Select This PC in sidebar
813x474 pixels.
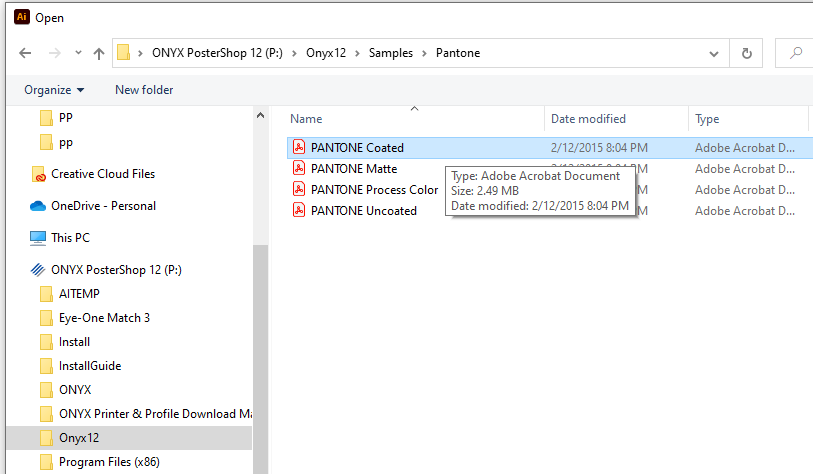click(70, 238)
